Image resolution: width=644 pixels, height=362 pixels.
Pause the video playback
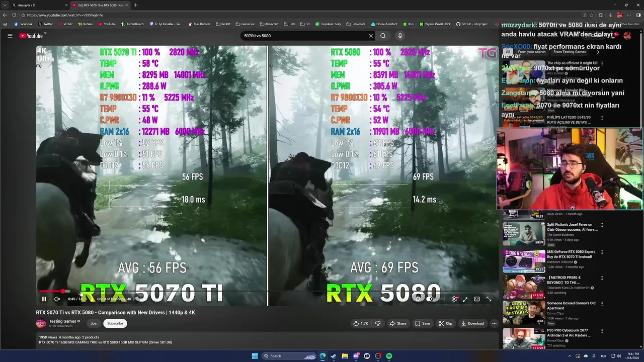tap(44, 299)
